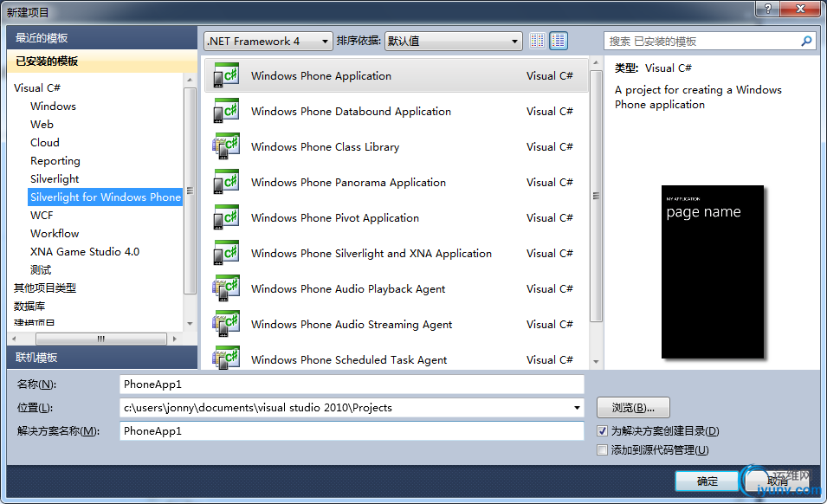Select the WCF category
The width and height of the screenshot is (827, 504).
point(42,215)
